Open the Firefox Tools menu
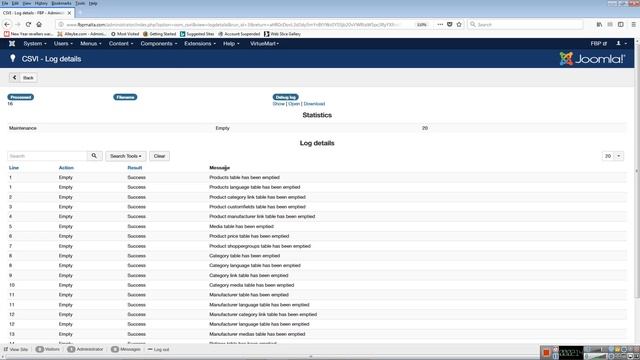 pos(80,3)
